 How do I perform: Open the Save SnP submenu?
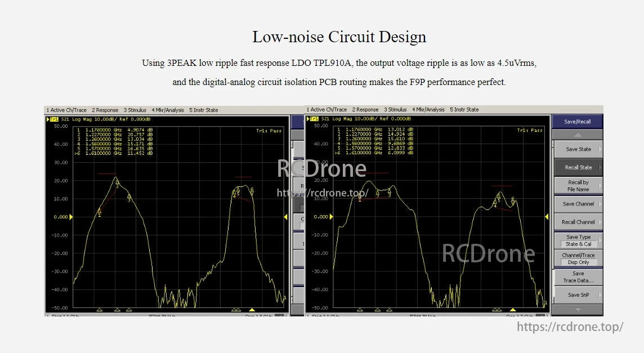click(x=579, y=295)
